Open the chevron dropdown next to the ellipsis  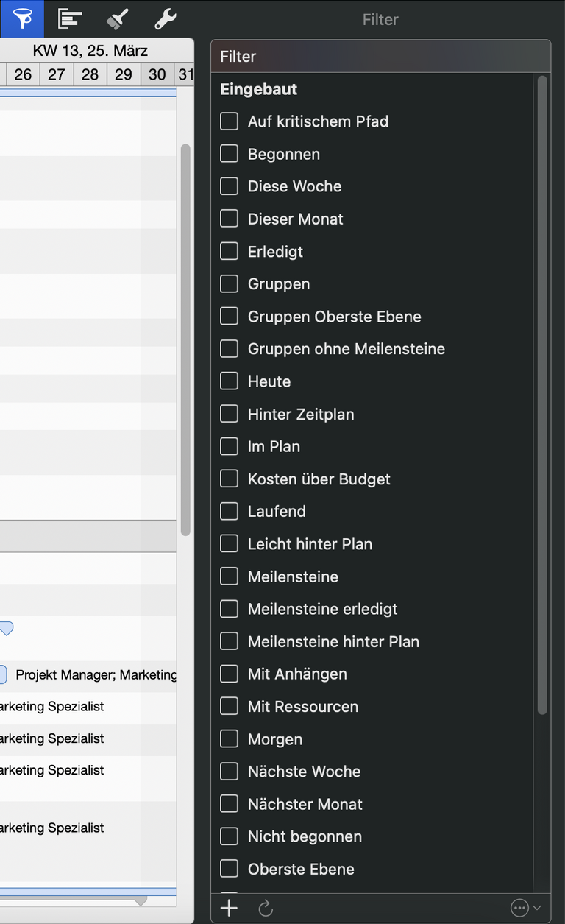pyautogui.click(x=539, y=908)
